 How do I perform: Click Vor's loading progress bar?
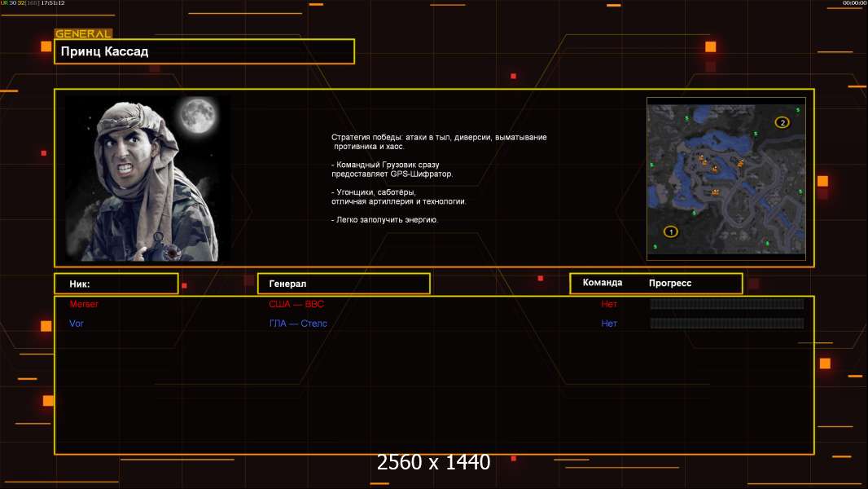point(727,324)
